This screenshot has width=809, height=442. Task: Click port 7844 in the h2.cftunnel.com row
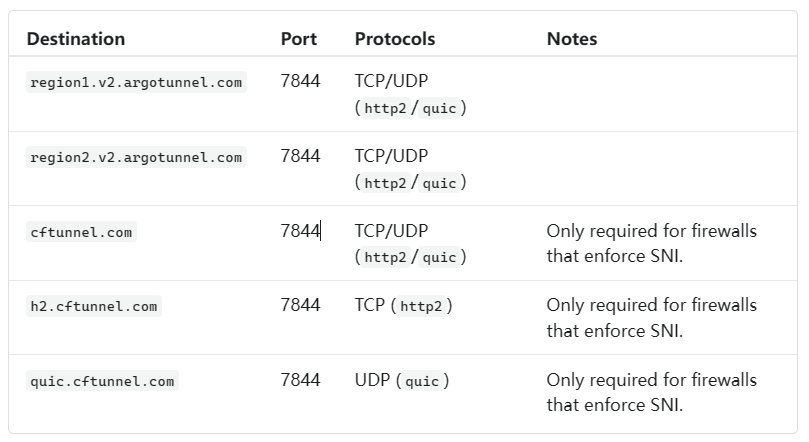[300, 305]
